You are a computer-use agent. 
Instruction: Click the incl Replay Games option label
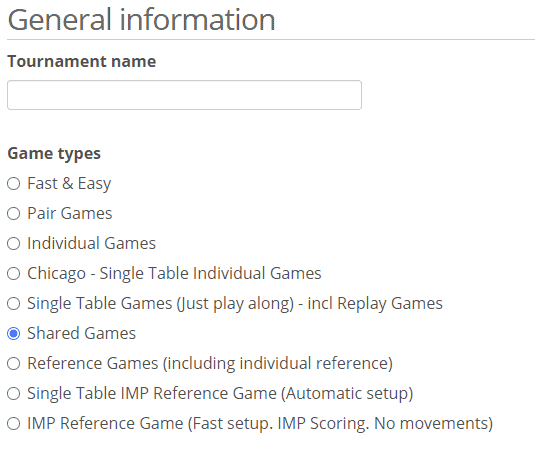point(235,304)
